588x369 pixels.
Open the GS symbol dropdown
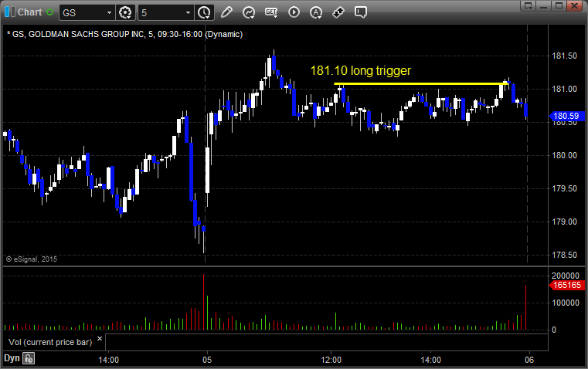click(109, 12)
